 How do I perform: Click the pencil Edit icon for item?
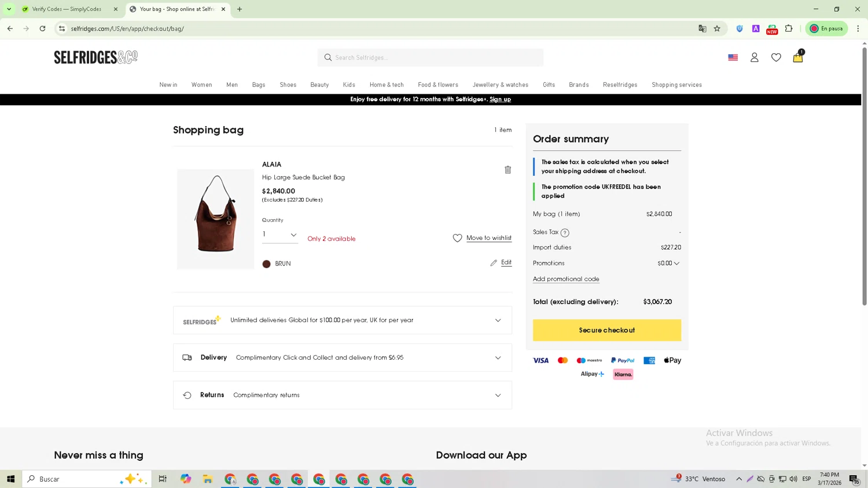(x=494, y=263)
